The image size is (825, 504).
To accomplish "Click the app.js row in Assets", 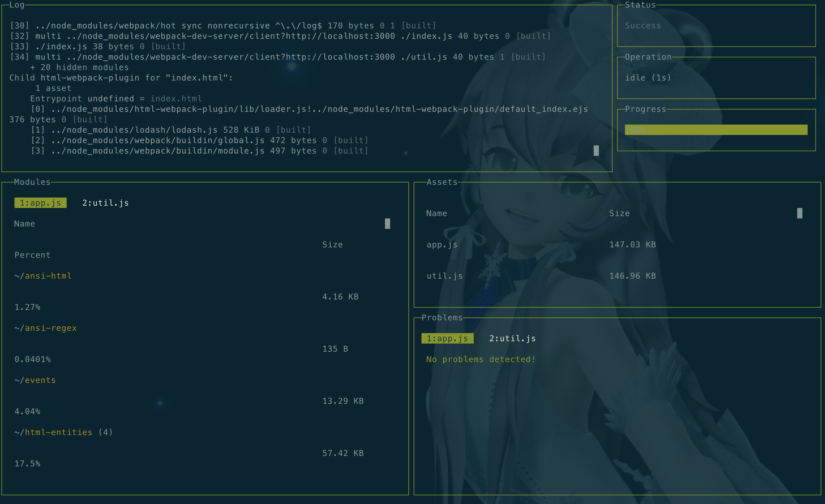I will 442,245.
